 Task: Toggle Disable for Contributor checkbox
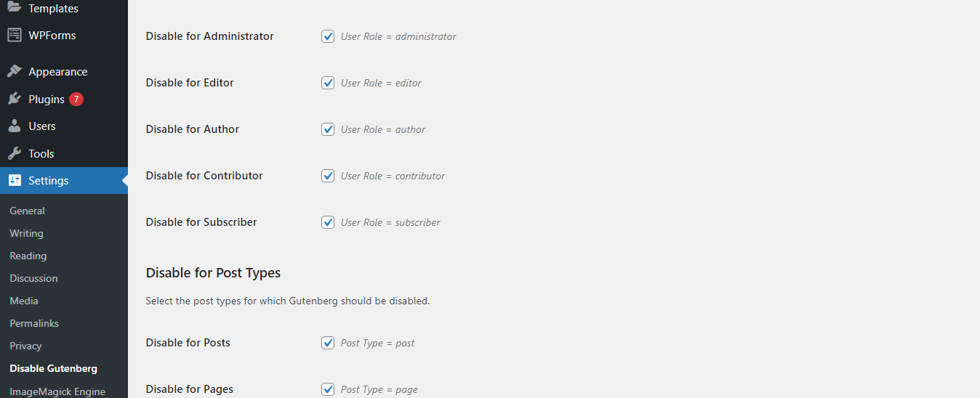click(328, 175)
